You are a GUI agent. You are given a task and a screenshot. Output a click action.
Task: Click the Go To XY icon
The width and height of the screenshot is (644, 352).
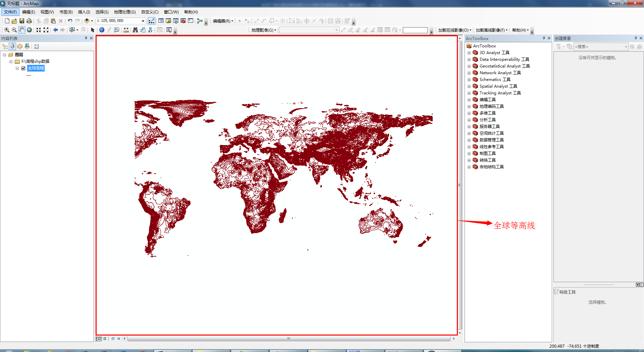150,30
